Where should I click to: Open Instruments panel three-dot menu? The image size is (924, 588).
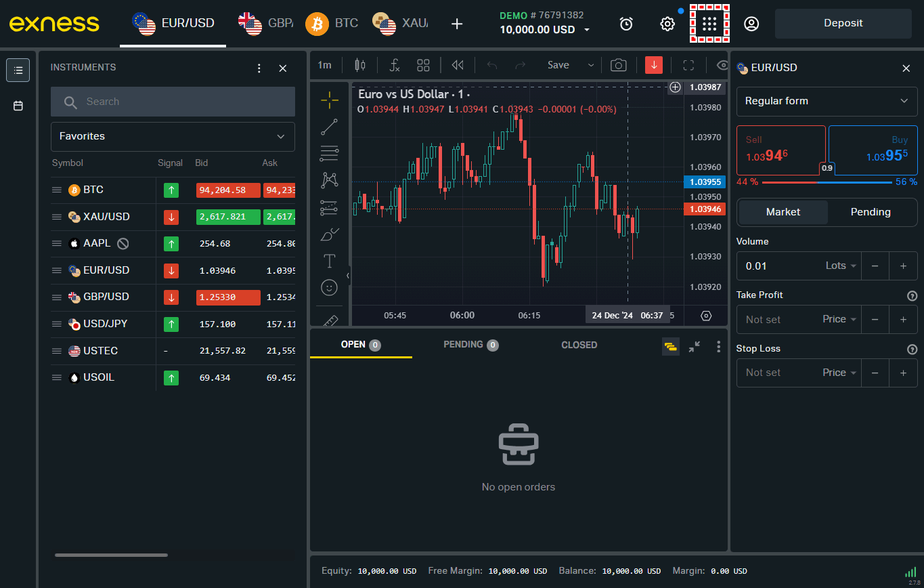point(259,68)
